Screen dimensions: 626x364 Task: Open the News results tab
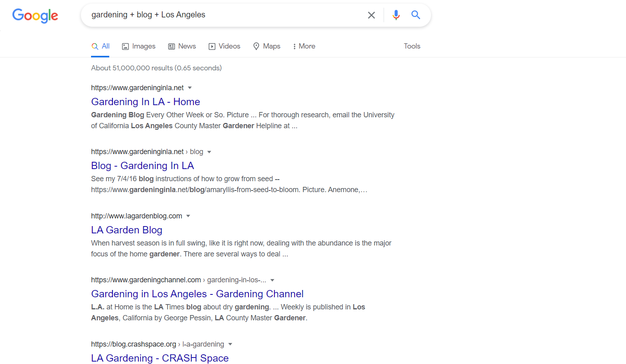click(x=182, y=46)
